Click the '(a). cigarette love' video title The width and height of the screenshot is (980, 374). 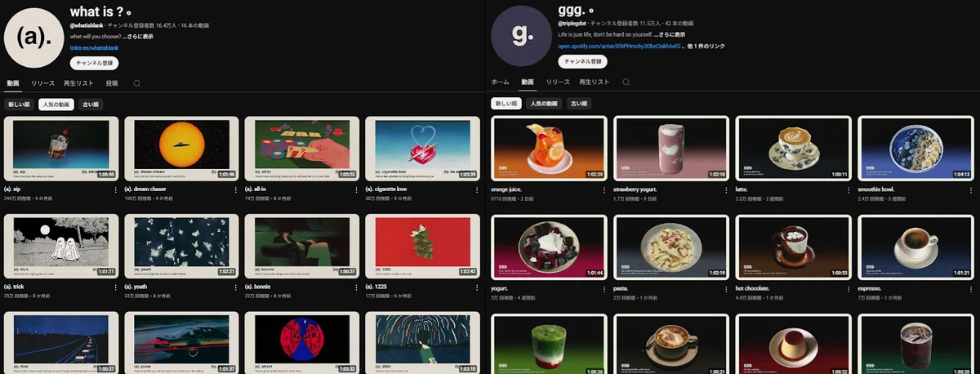coord(385,189)
